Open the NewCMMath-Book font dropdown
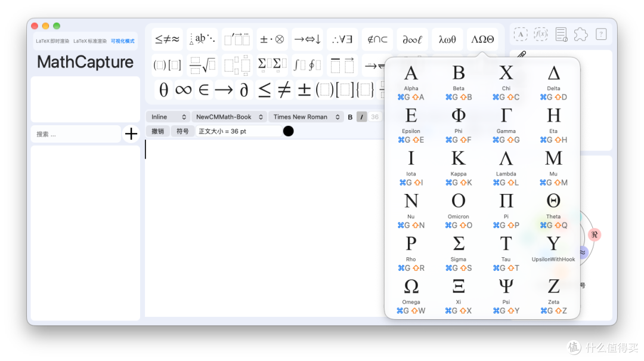Screen dimensions: 644x361 point(229,117)
